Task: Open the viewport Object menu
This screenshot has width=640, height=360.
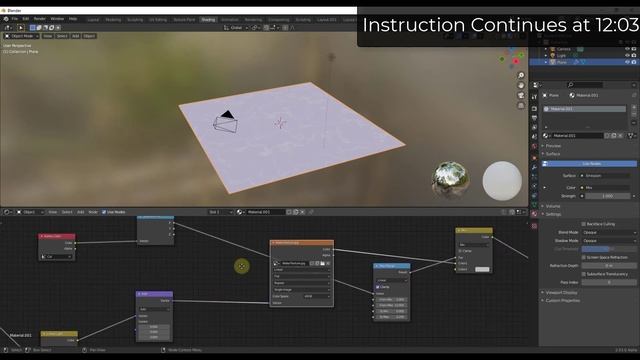Action: (x=89, y=36)
